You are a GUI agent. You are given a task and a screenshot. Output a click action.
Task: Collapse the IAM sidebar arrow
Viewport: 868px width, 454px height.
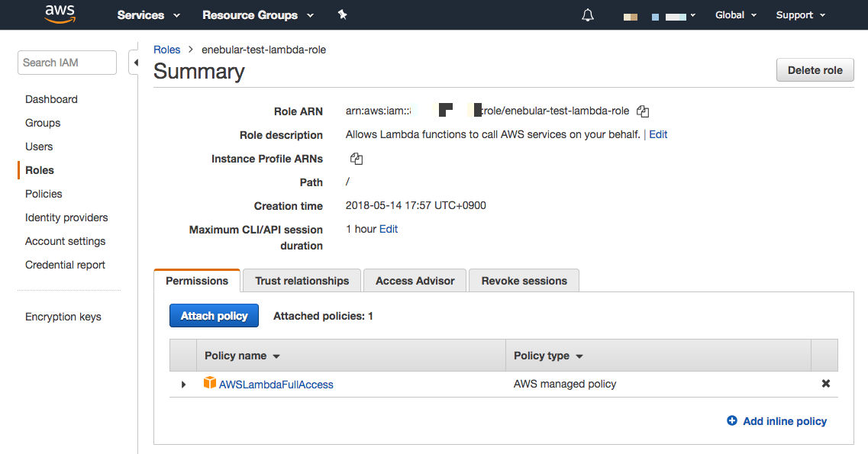pos(135,63)
